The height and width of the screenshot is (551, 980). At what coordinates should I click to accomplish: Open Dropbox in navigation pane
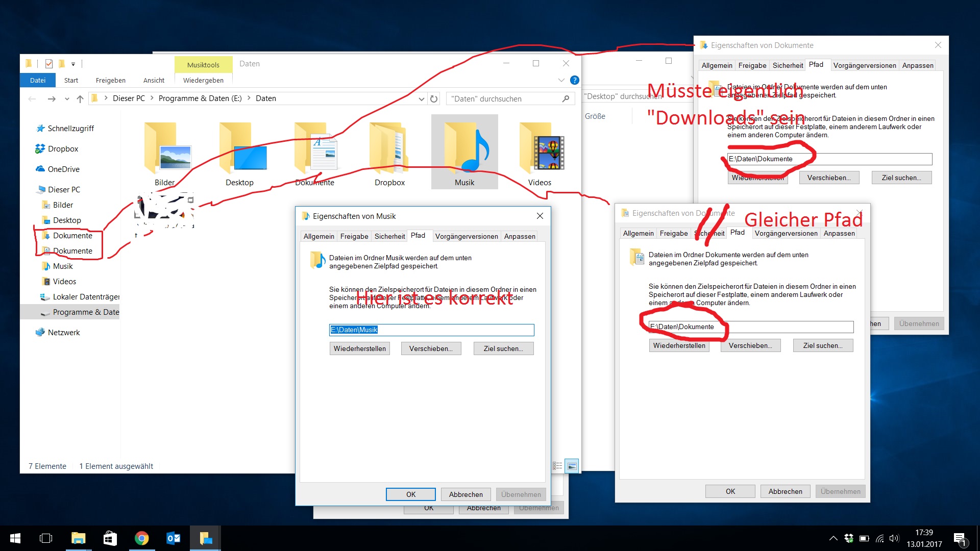[x=63, y=149]
